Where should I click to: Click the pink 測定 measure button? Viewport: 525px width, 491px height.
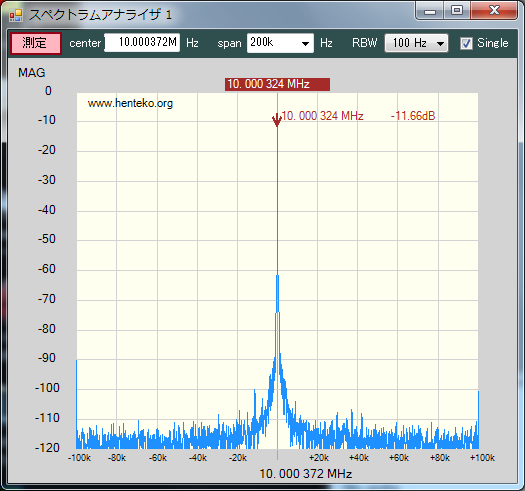pyautogui.click(x=35, y=43)
